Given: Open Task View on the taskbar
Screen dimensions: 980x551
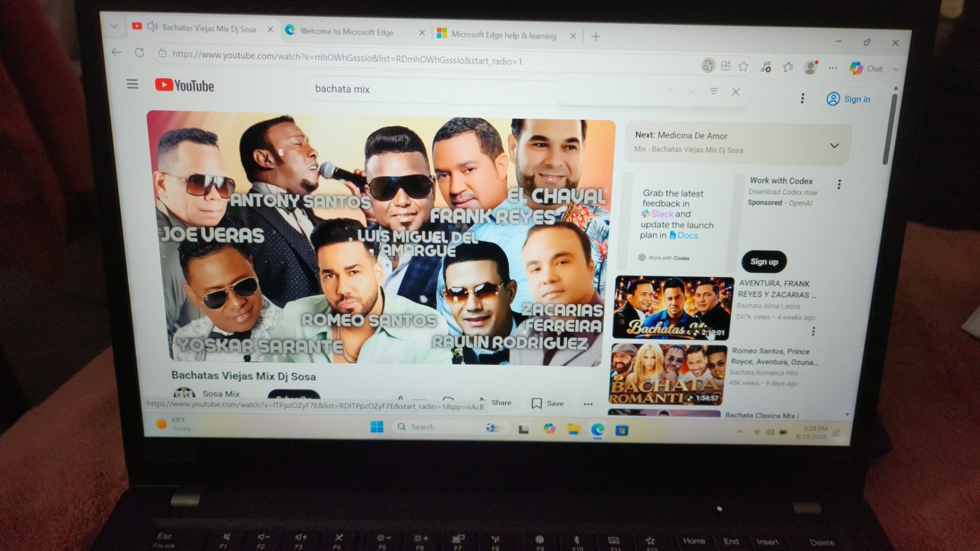Looking at the screenshot, I should (524, 429).
